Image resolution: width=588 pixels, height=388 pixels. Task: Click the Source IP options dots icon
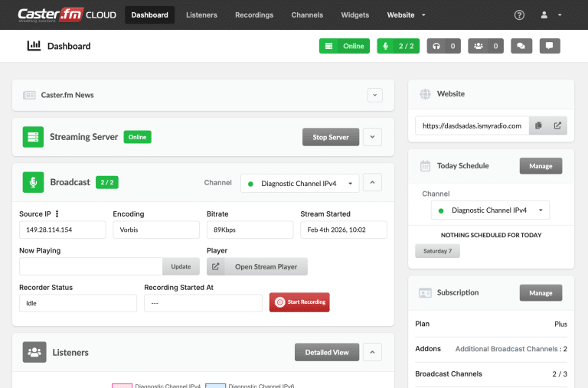(57, 214)
